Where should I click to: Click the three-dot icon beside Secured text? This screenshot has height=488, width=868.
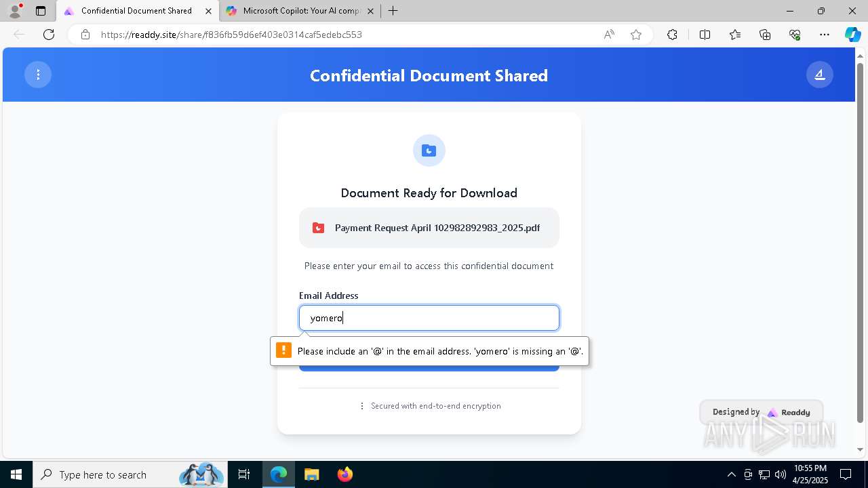[x=362, y=406]
